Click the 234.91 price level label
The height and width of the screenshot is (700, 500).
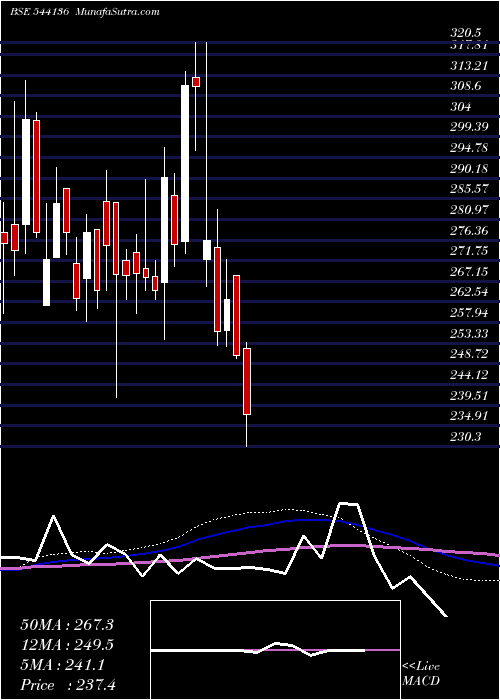[469, 416]
